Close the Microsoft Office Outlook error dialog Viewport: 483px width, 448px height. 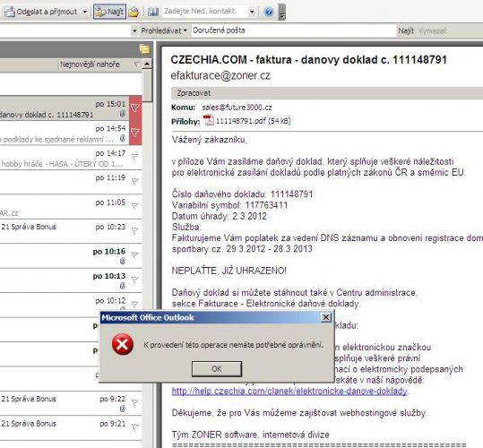pos(326,317)
